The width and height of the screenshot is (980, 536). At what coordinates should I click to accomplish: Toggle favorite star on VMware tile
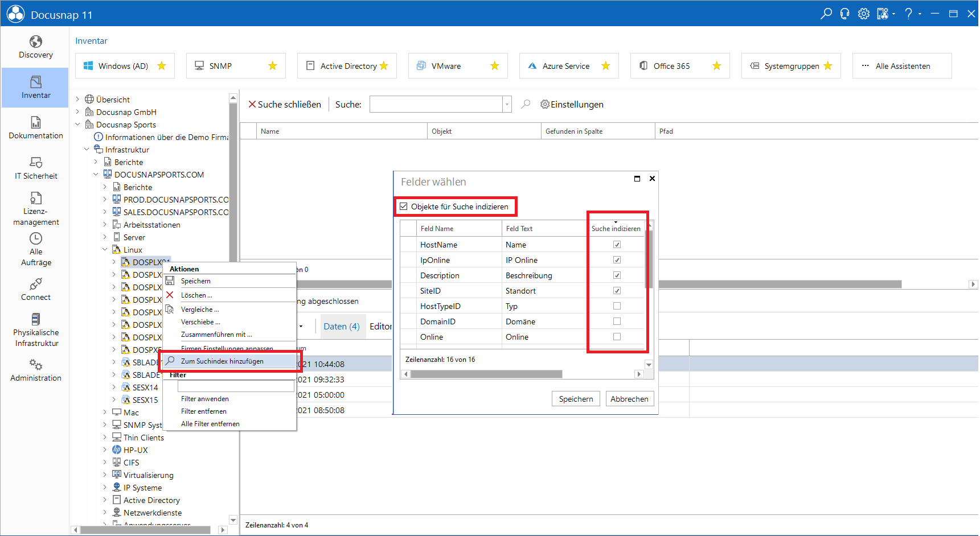point(495,66)
